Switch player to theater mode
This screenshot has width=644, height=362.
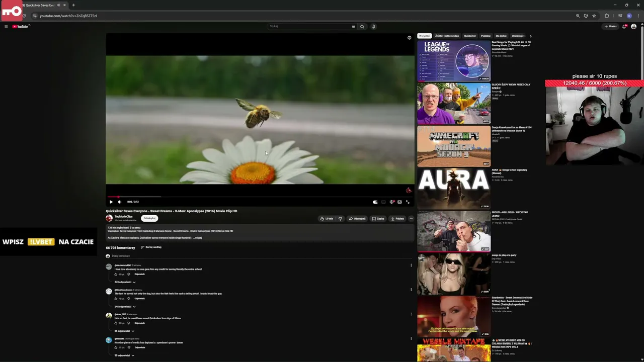click(399, 202)
